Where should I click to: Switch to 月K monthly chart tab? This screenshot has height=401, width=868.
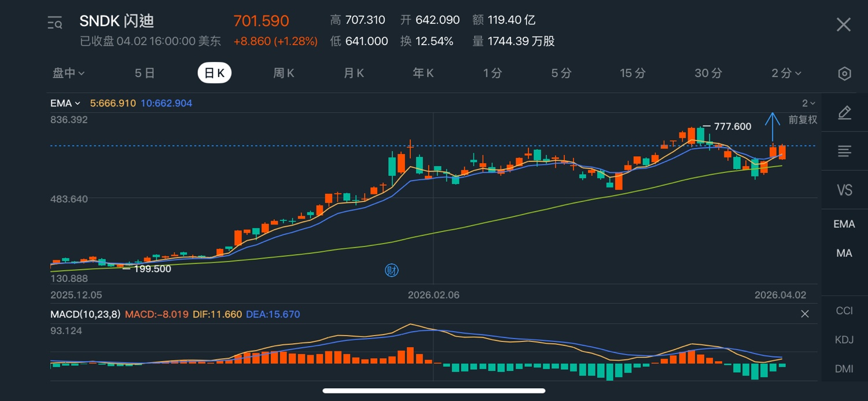(x=354, y=73)
